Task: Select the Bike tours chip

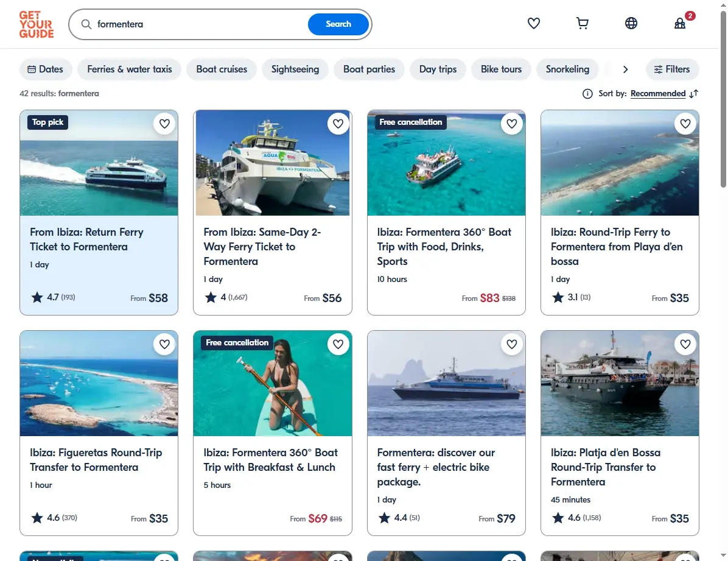Action: point(501,69)
